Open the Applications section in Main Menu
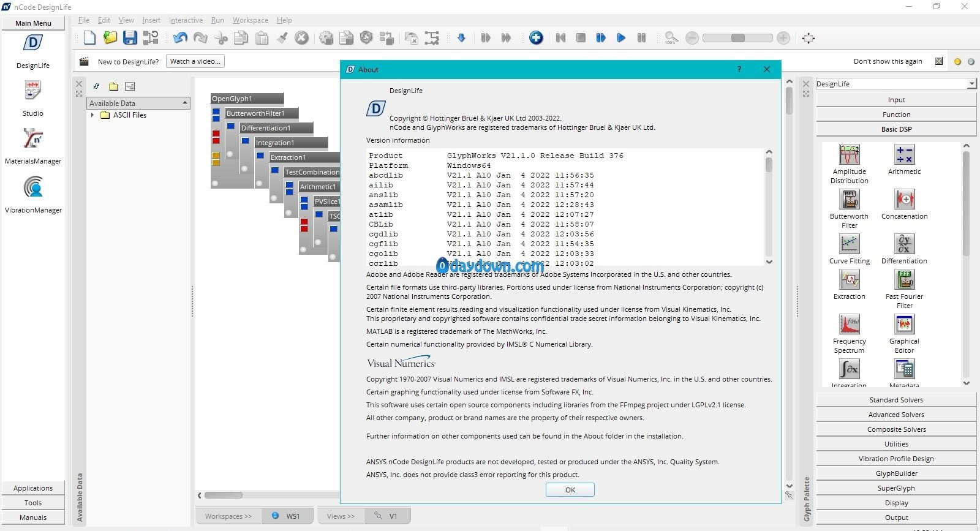The image size is (980, 531). tap(33, 488)
